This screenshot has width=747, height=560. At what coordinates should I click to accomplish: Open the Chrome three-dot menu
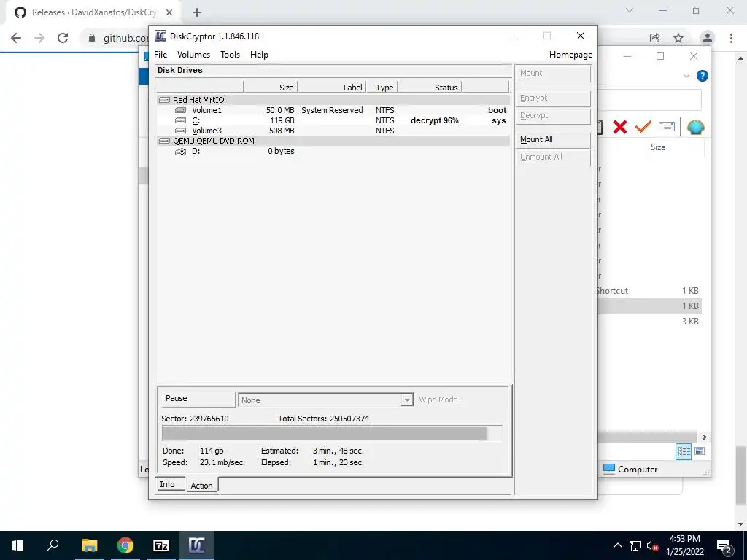point(731,38)
